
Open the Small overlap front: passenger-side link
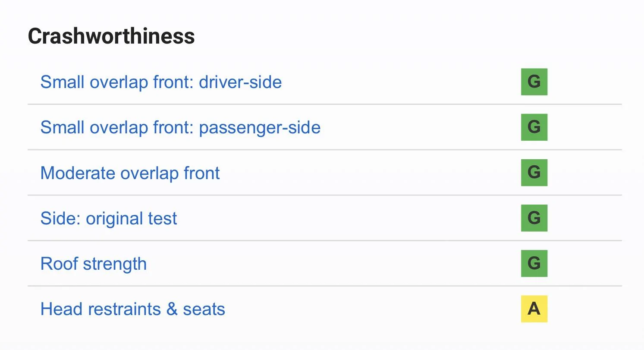click(180, 127)
